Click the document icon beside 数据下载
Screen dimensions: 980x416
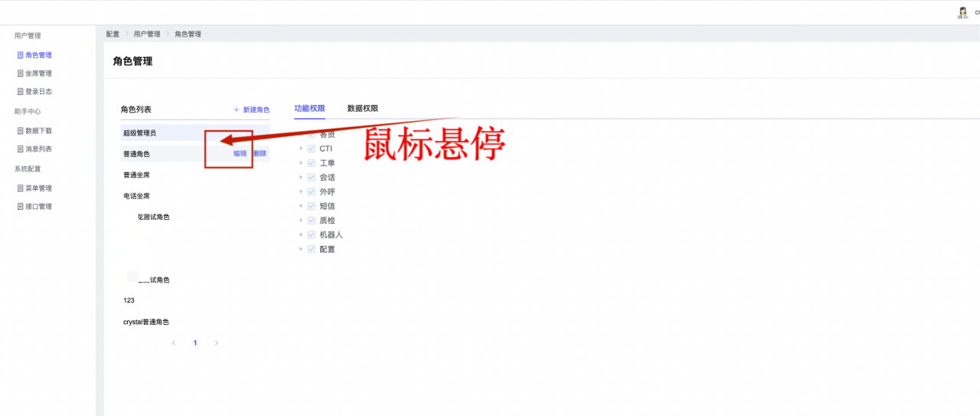(x=21, y=131)
